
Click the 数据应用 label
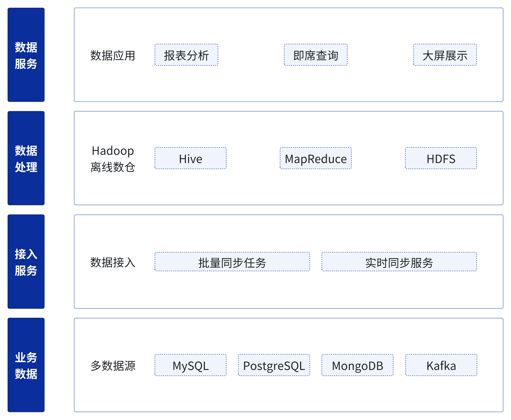click(113, 55)
